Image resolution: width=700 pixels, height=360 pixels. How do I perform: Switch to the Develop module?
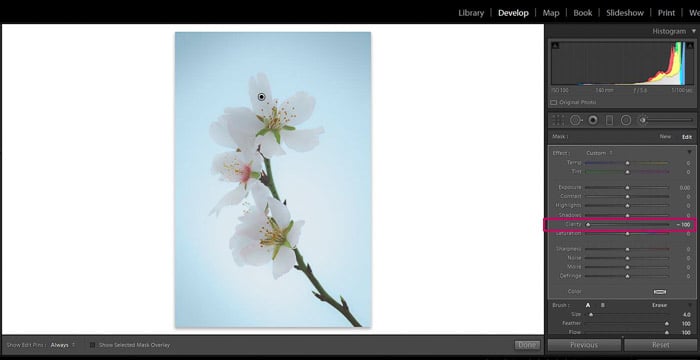click(x=513, y=13)
